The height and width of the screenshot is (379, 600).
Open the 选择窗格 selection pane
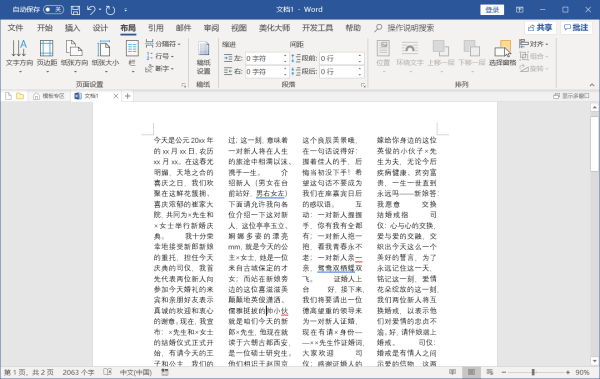(503, 54)
